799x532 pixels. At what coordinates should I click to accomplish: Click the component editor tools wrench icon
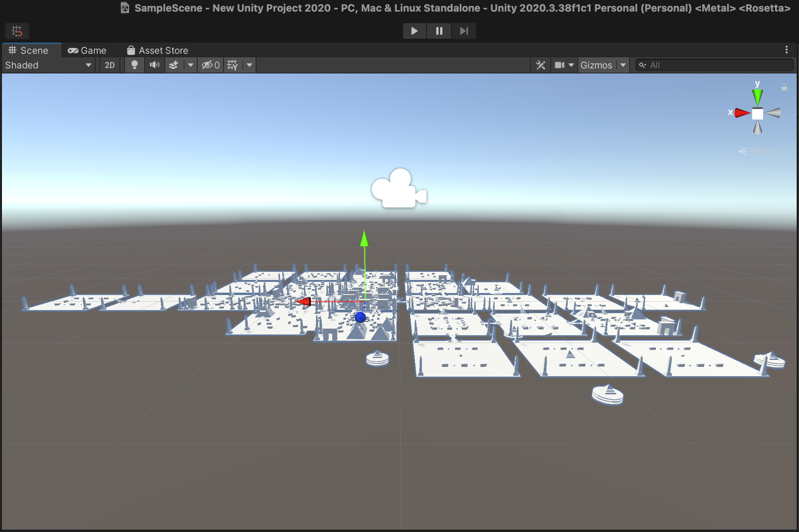point(540,65)
